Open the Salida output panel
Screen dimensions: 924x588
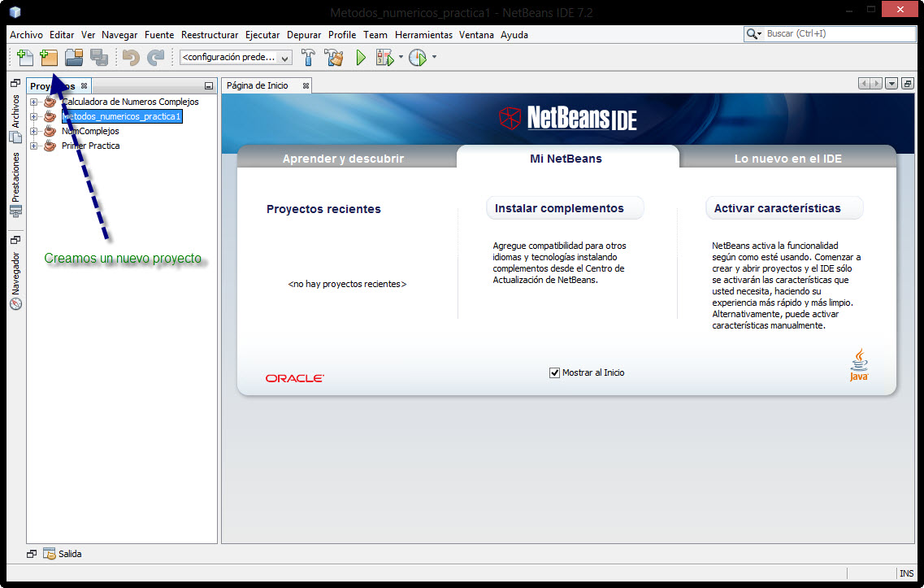point(63,554)
